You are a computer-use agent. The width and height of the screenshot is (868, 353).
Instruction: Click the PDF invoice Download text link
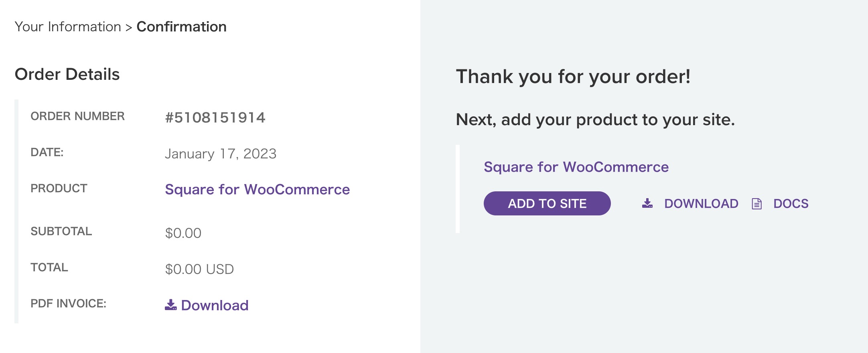(215, 305)
